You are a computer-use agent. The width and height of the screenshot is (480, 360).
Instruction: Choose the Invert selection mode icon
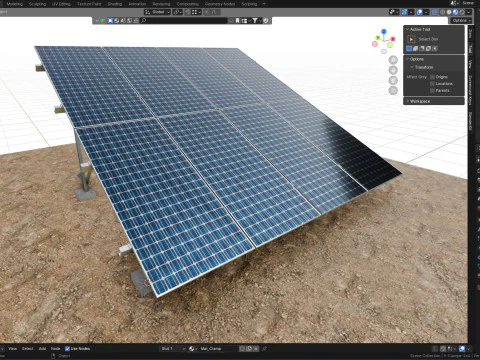[x=428, y=49]
